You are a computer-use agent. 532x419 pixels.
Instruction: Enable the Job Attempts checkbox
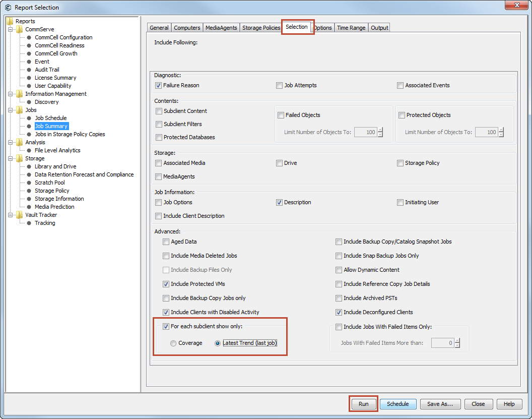point(280,86)
